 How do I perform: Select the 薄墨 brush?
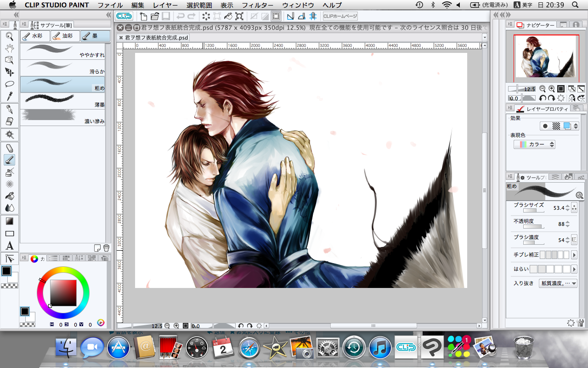pyautogui.click(x=62, y=101)
